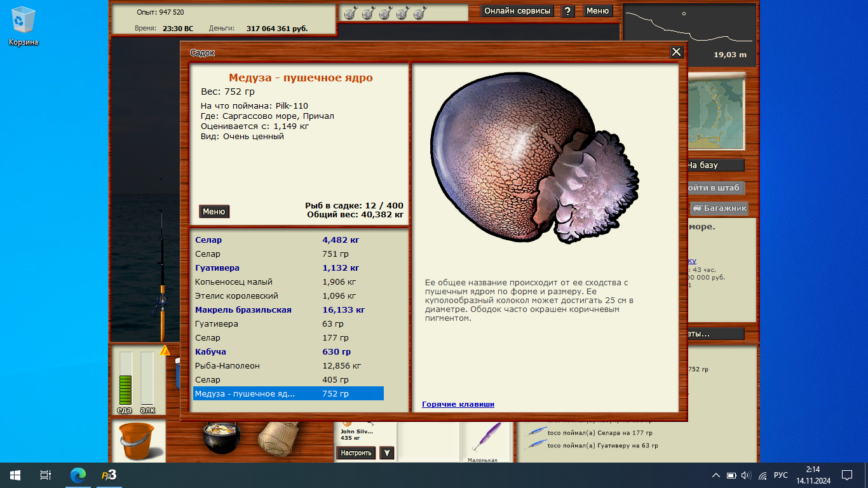This screenshot has height=488, width=868.
Task: Close the Садок window
Action: pos(676,52)
